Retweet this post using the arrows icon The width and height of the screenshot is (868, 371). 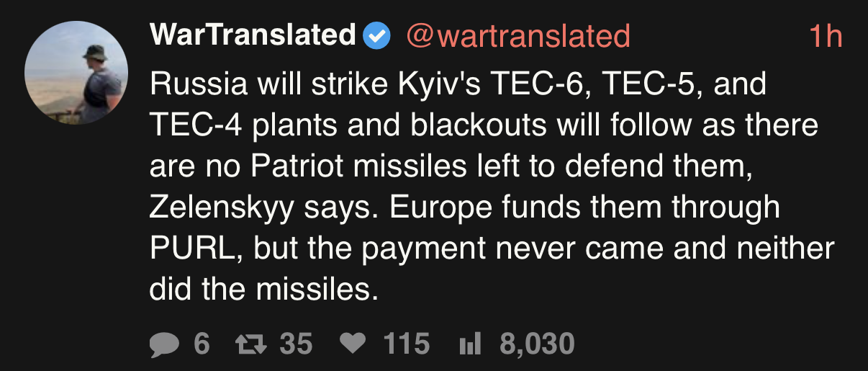250,344
